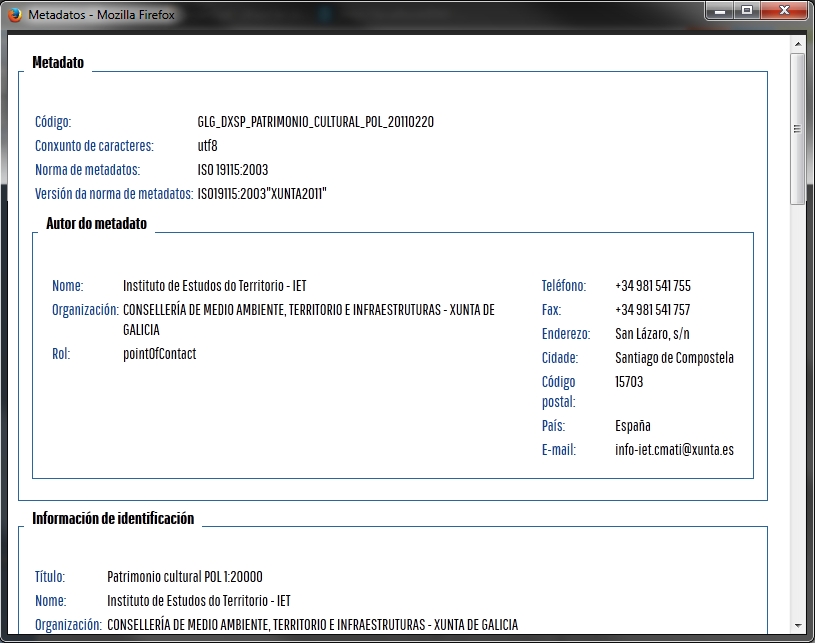The image size is (815, 643).
Task: Click 'Versión da norma de metadatos:' label
Action: point(114,193)
